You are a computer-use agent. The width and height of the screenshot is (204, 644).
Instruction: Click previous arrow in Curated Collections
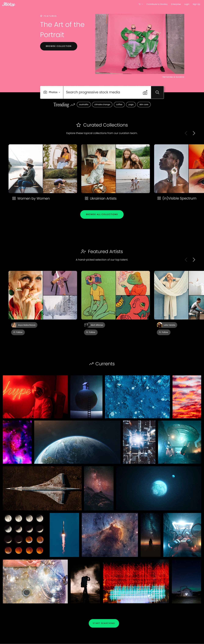186,133
